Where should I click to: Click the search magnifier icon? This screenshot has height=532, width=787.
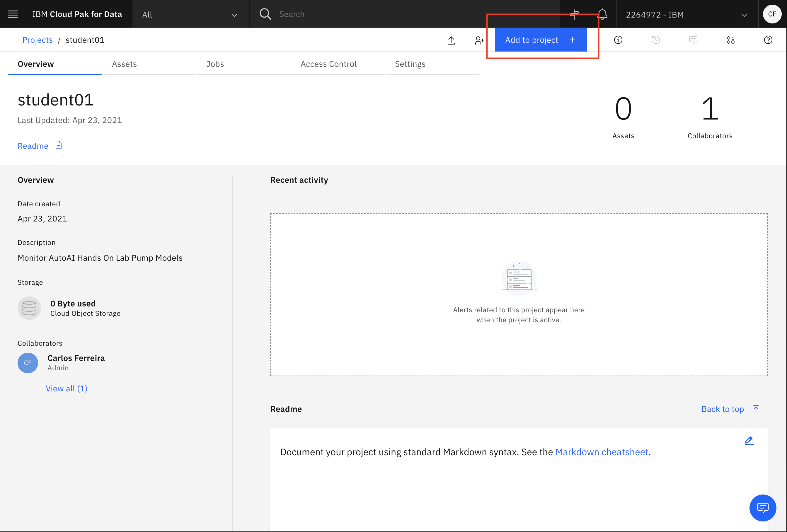pyautogui.click(x=265, y=14)
